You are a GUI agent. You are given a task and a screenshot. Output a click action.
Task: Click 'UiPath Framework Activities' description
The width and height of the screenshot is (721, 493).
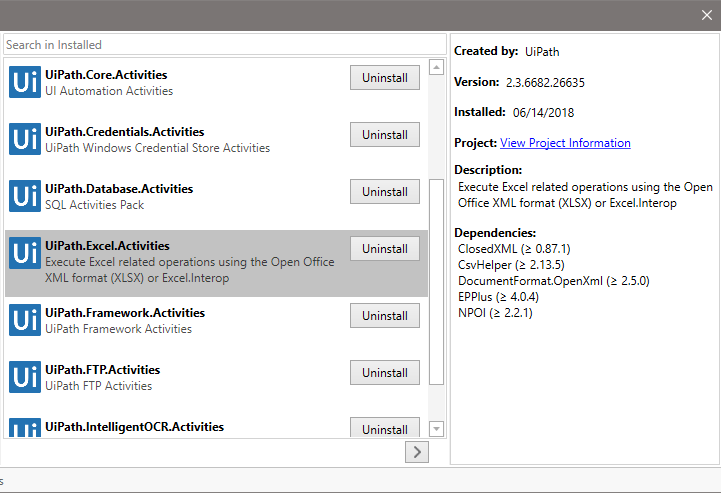tap(118, 329)
